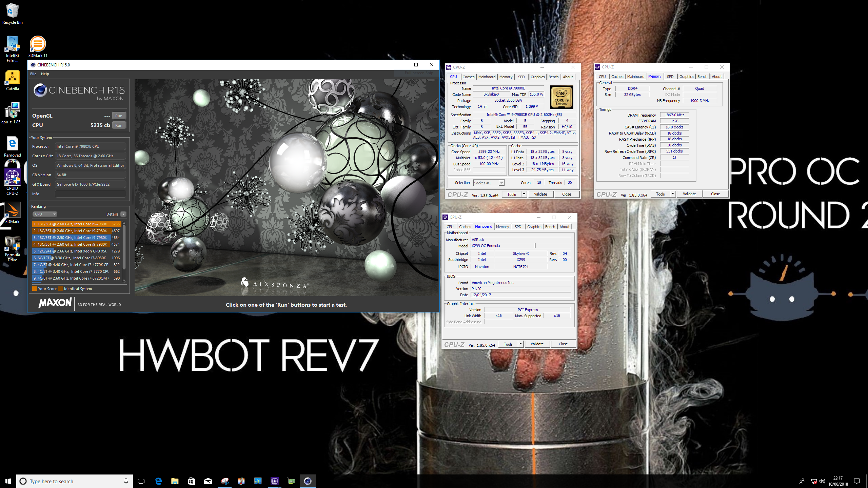Launch 3DMark 11 desktop icon

[x=38, y=46]
